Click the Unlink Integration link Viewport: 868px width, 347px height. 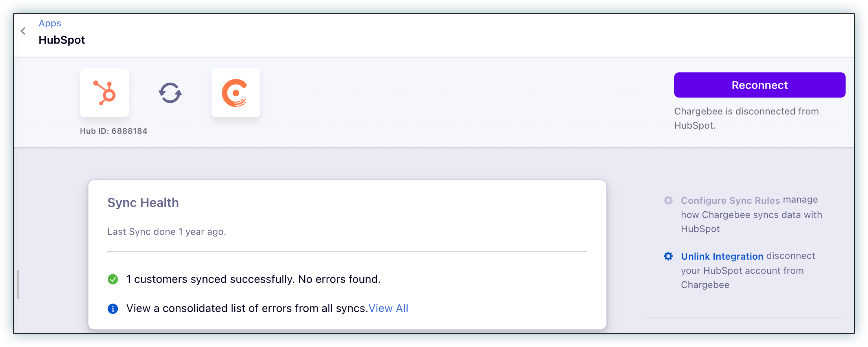tap(722, 257)
